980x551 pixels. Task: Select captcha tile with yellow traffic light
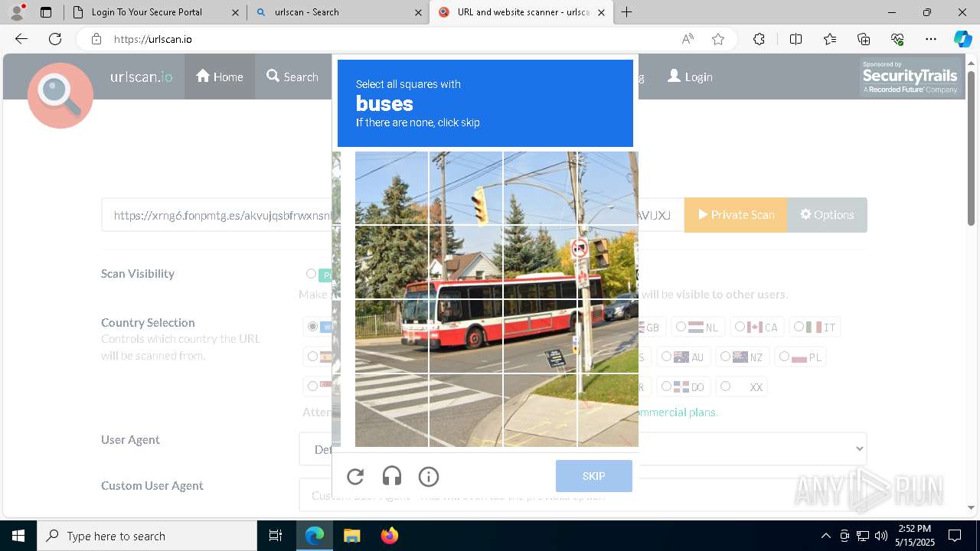(x=465, y=187)
